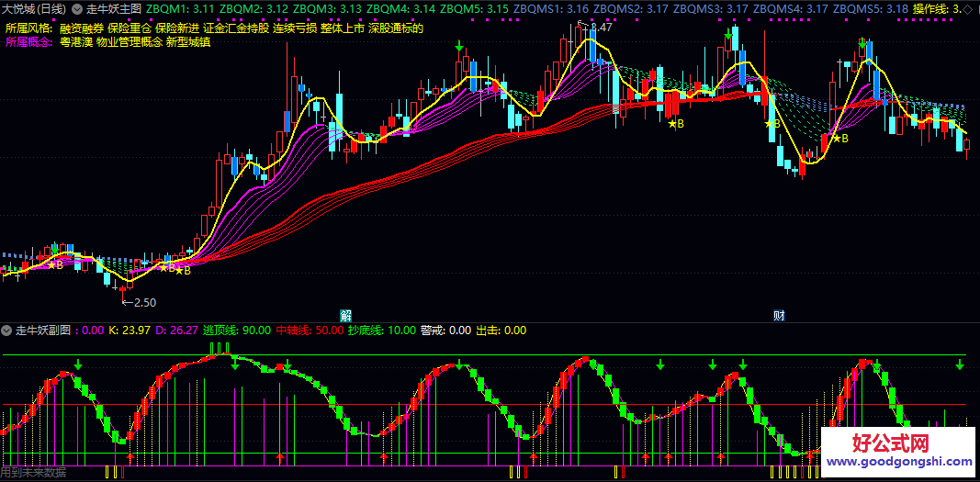Click the 解 event marker icon

point(345,315)
